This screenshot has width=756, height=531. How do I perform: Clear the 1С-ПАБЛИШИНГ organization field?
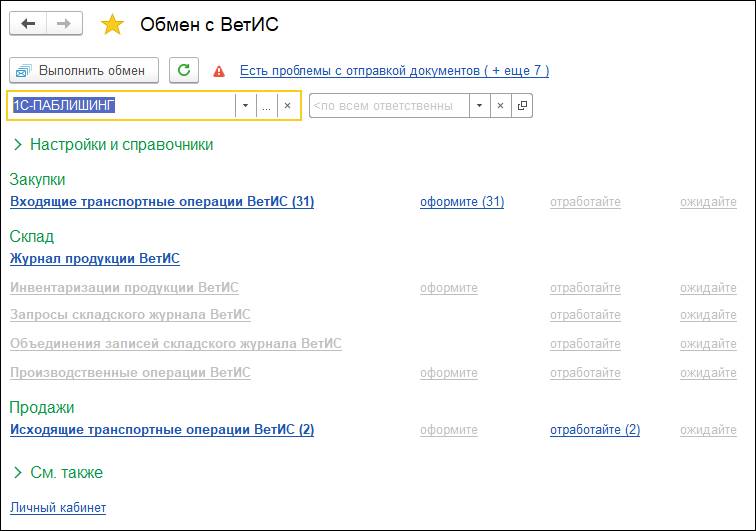coord(288,105)
